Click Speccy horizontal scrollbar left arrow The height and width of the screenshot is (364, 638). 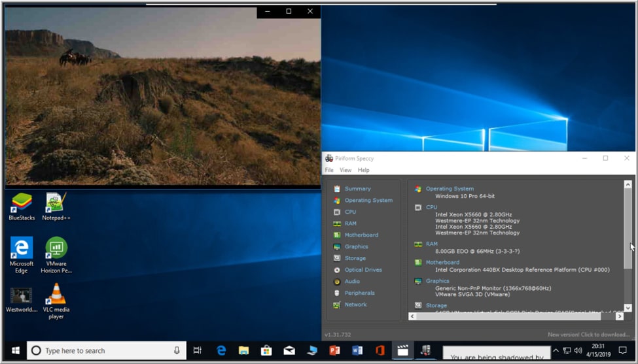coord(412,316)
